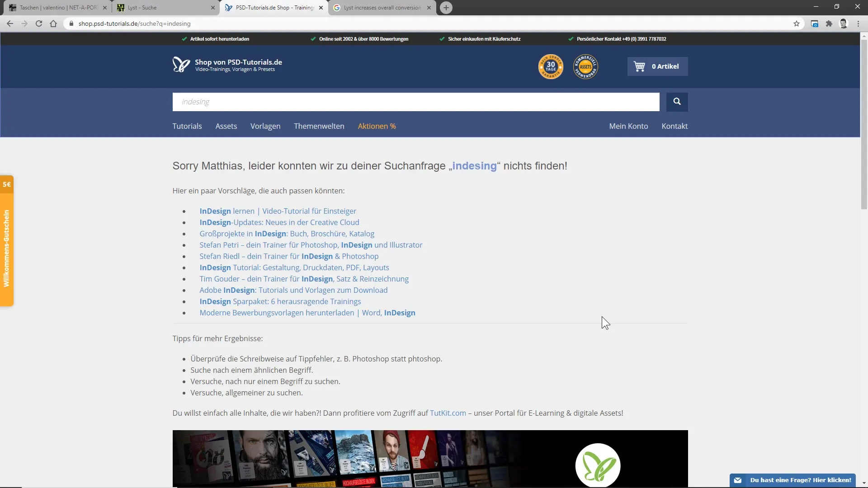Open the extensions puzzle icon
The image size is (868, 488).
pyautogui.click(x=829, y=23)
